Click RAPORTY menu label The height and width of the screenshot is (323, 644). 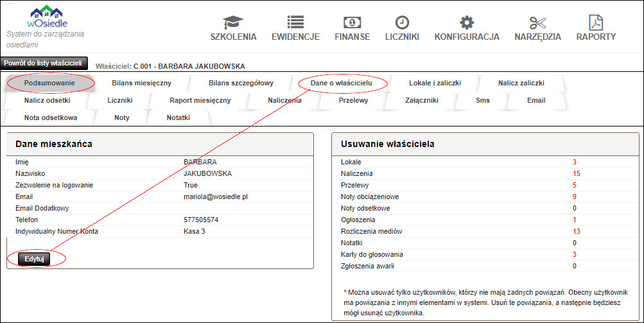596,37
